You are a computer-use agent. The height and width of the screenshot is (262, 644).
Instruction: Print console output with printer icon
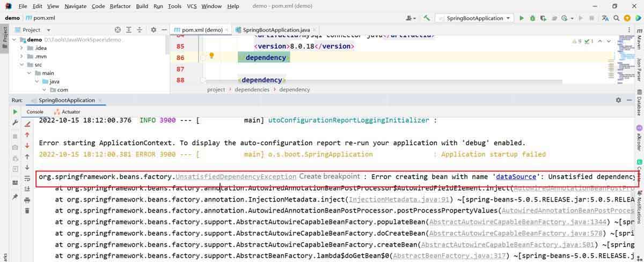tap(27, 199)
